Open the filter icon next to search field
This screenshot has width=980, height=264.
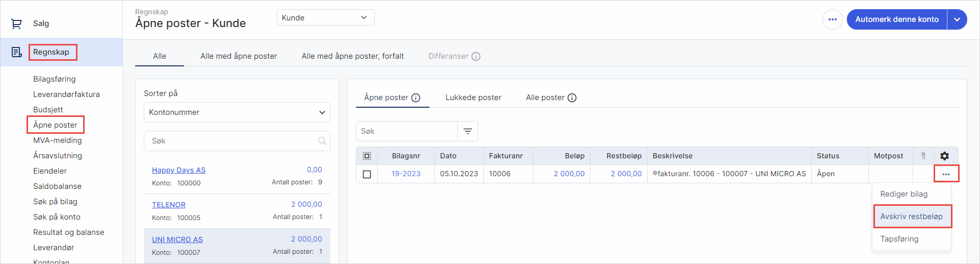click(x=468, y=131)
